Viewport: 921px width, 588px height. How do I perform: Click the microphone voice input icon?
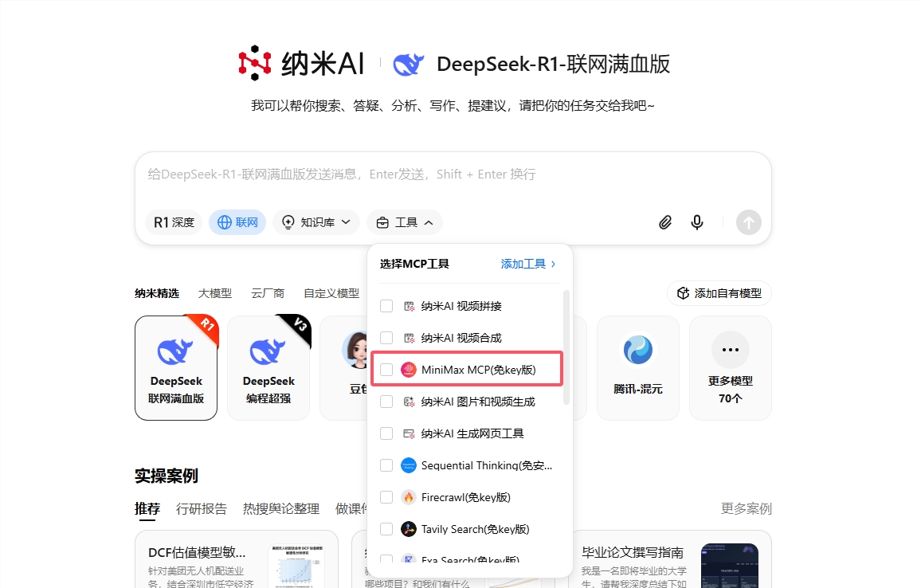[697, 222]
